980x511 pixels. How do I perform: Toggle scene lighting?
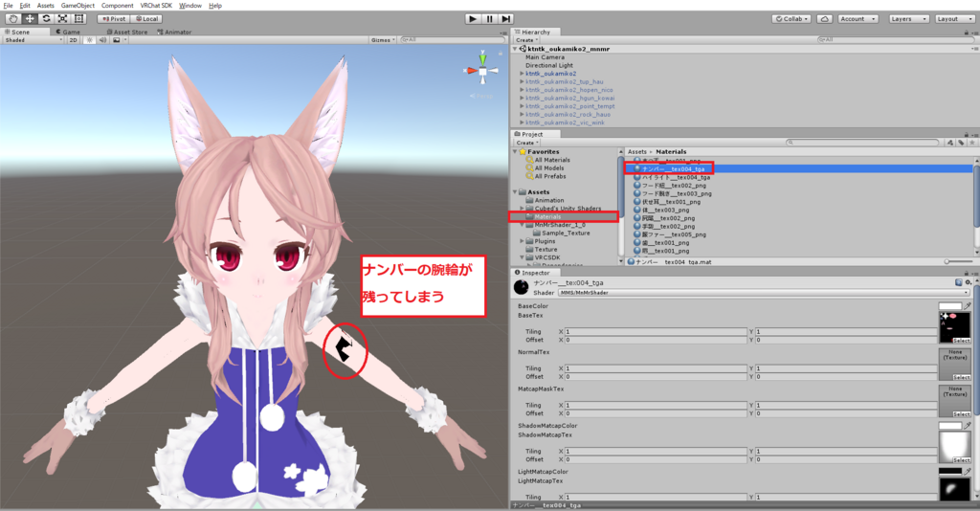point(89,40)
